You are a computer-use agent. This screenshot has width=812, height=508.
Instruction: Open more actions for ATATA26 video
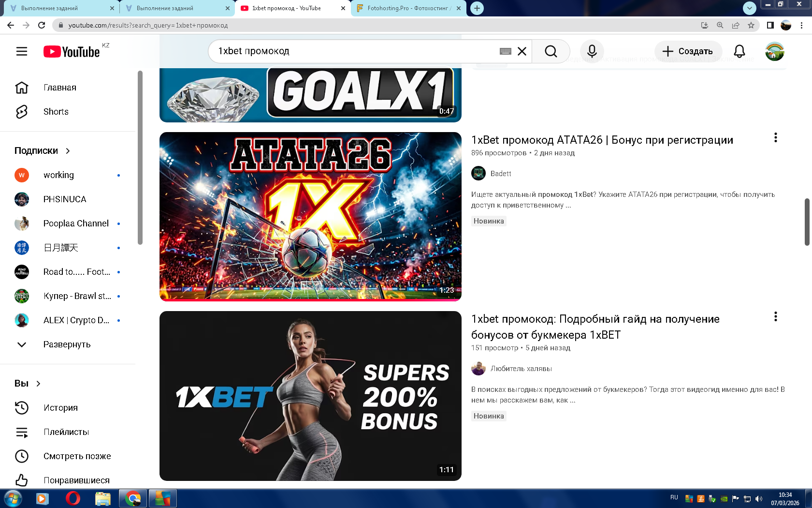click(x=776, y=138)
